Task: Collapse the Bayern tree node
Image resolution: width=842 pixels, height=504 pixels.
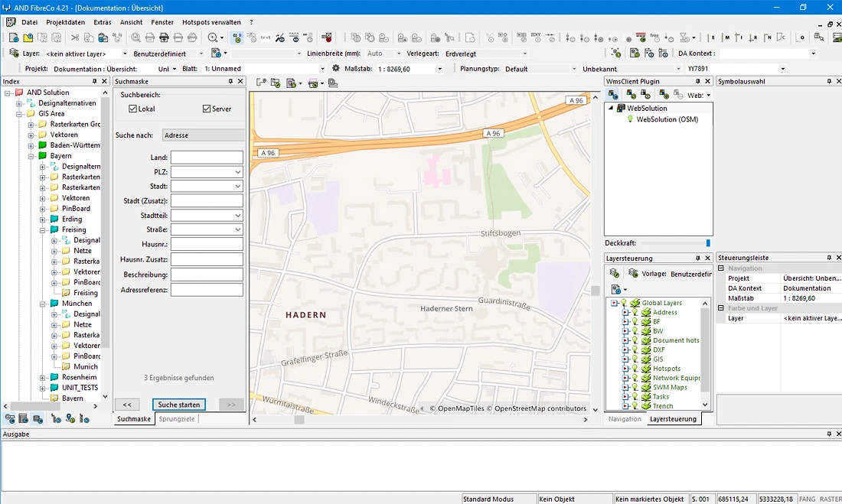Action: (x=31, y=156)
